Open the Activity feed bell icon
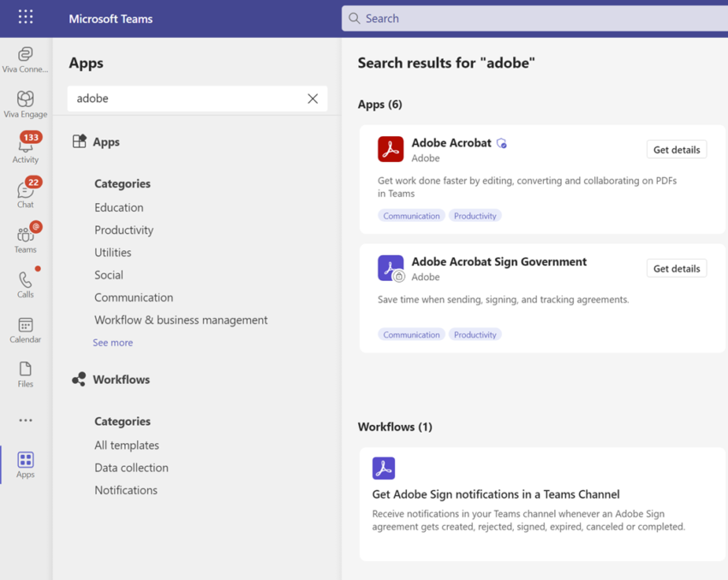The height and width of the screenshot is (580, 728). coord(26,148)
